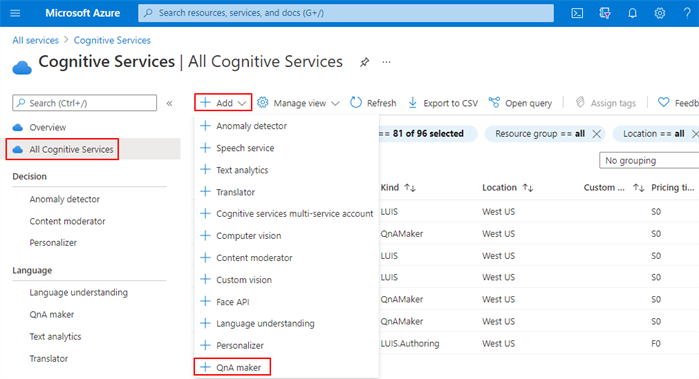Image resolution: width=699 pixels, height=379 pixels.
Task: Focus the global search resources box
Action: [346, 13]
